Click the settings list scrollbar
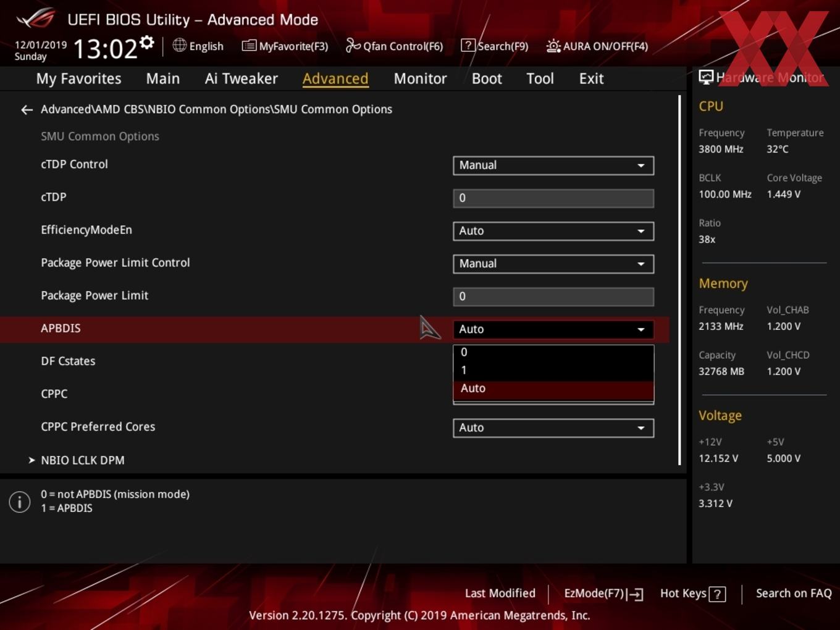This screenshot has height=630, width=840. 679,279
